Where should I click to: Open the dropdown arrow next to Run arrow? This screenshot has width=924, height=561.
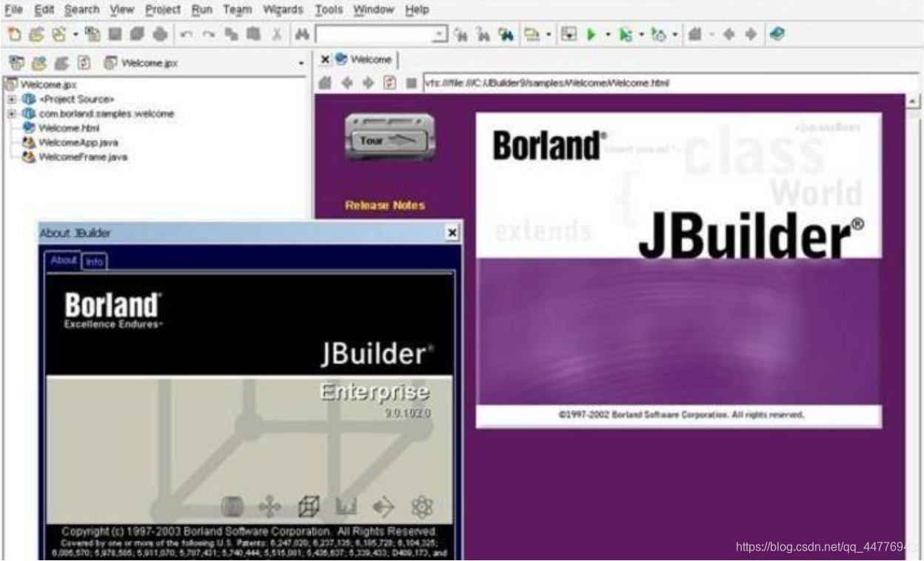[x=608, y=35]
